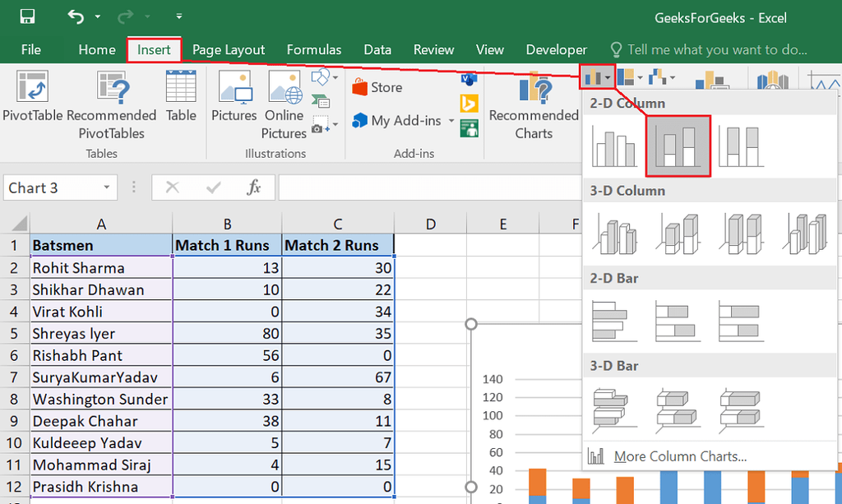
Task: Expand the Shapes dropdown arrow
Action: pos(335,78)
